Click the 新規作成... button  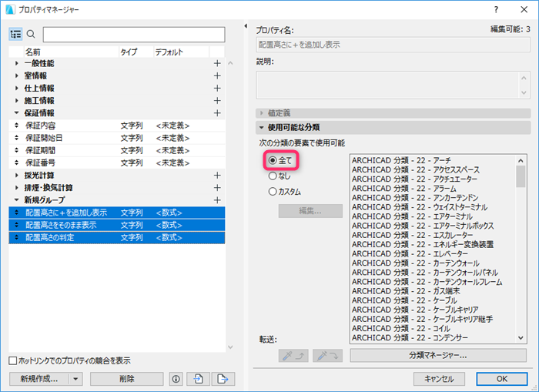coord(39,379)
